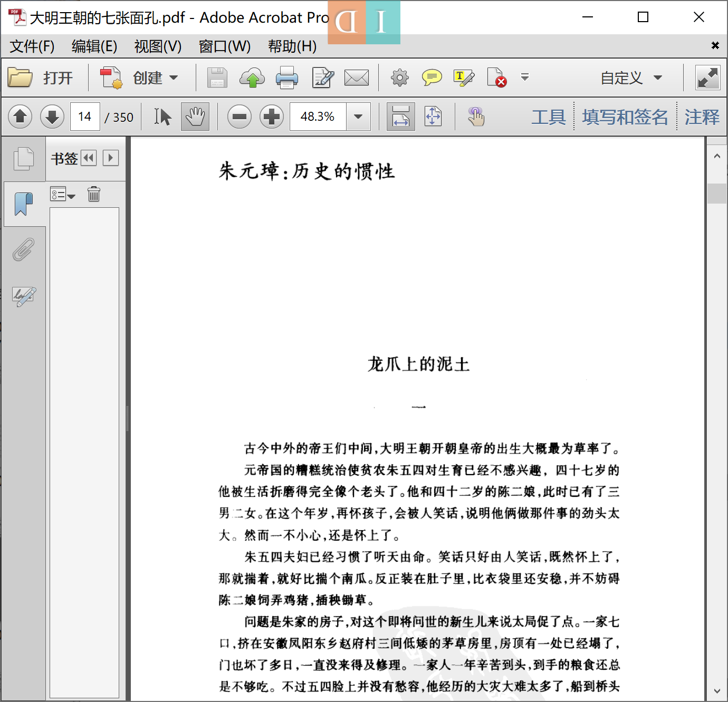The image size is (728, 702).
Task: Zoom out with the minus button
Action: point(240,117)
